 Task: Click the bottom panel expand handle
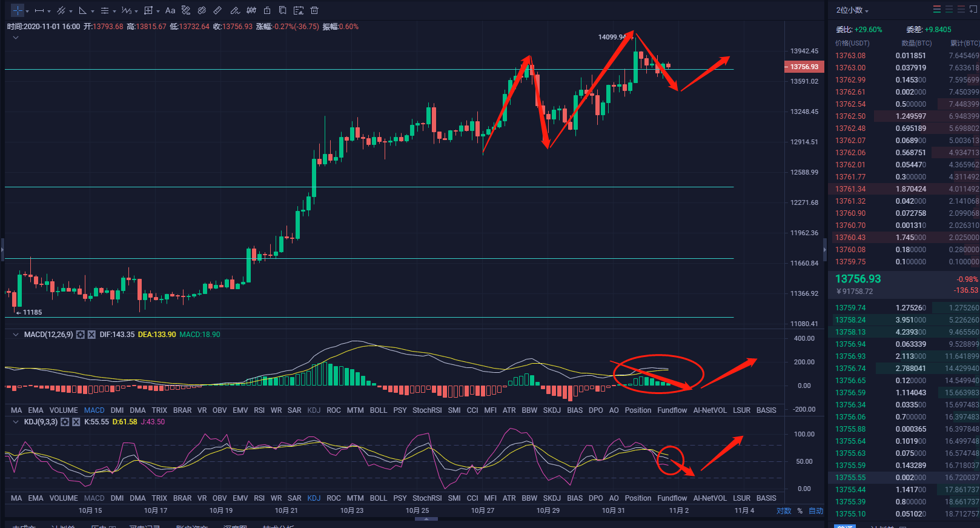pyautogui.click(x=426, y=519)
